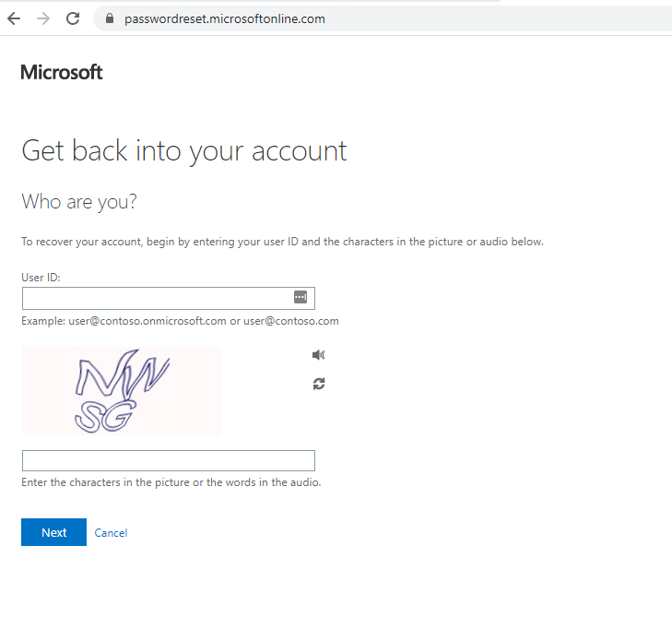
Task: Click the Microsoft logo
Action: 62,72
